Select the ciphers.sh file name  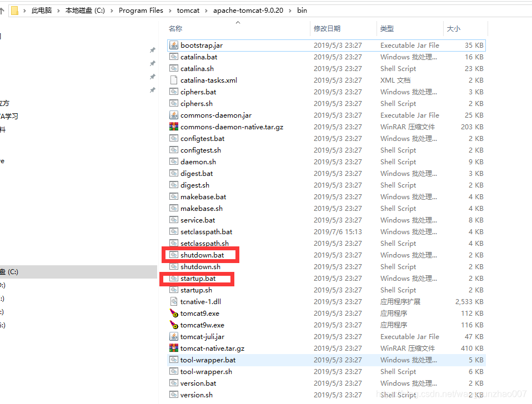(197, 103)
